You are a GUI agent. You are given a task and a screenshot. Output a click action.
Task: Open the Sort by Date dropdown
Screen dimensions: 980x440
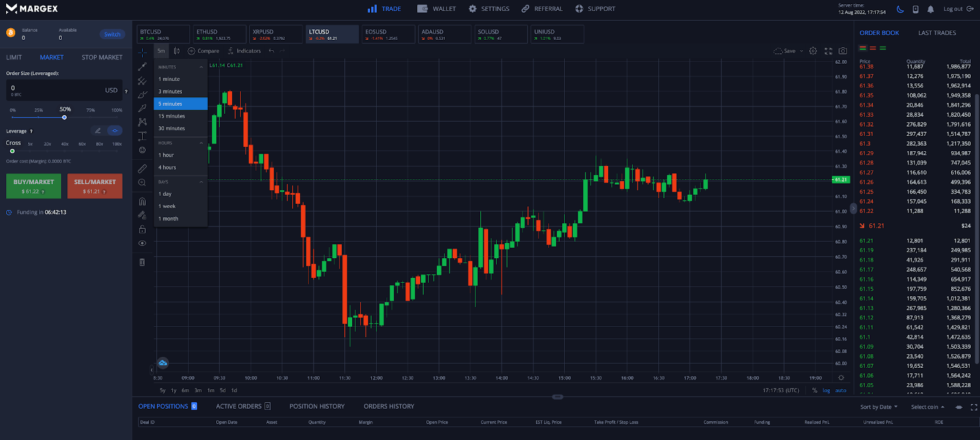coord(878,407)
